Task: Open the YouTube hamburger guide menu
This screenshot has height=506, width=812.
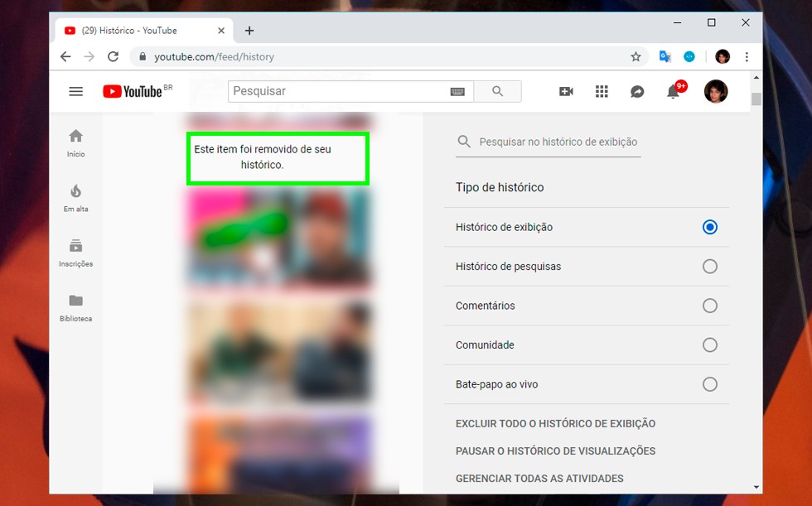Action: coord(75,92)
